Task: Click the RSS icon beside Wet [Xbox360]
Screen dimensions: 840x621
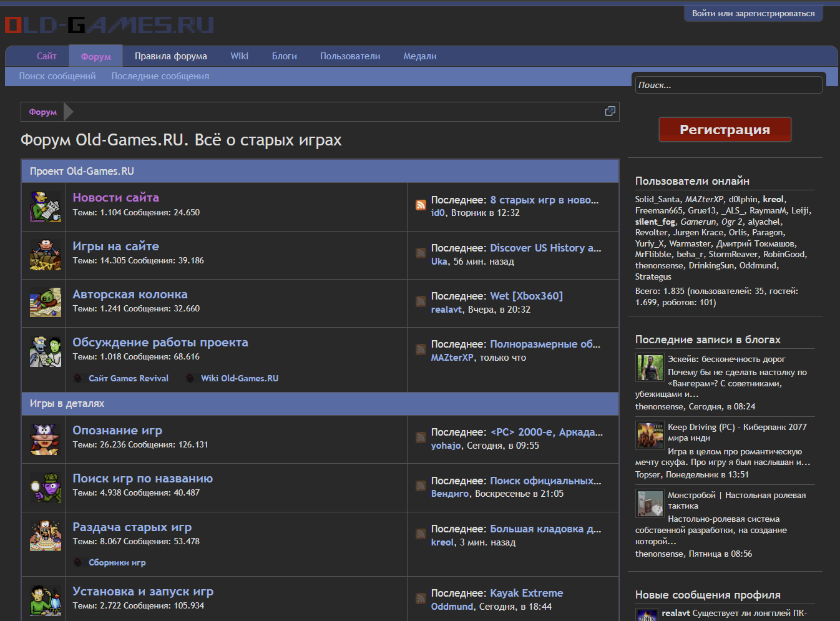Action: point(421,301)
